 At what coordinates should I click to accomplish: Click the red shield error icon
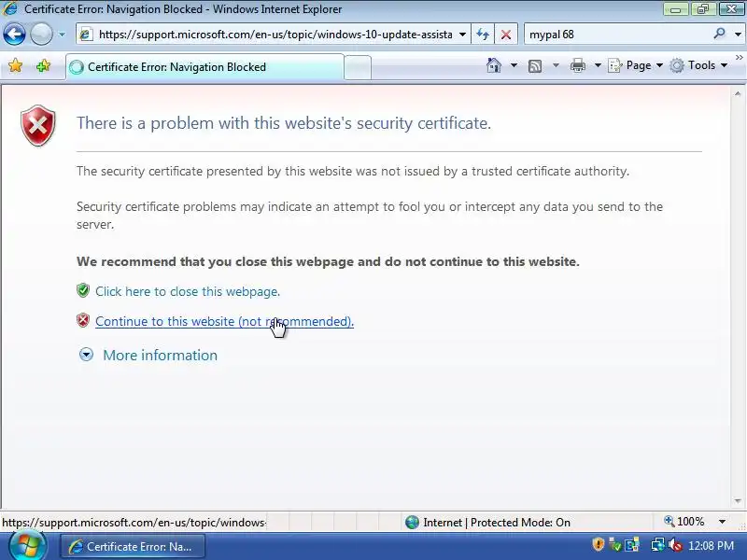38,126
